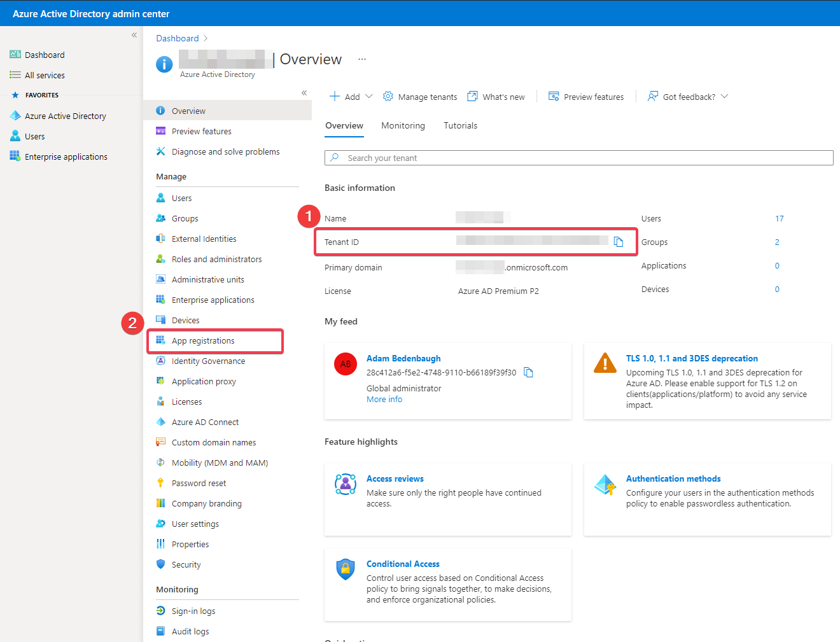
Task: Switch to the Monitoring tab
Action: point(403,125)
